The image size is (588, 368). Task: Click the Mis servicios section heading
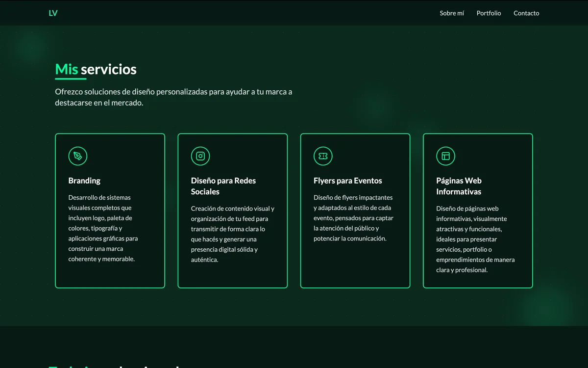click(x=96, y=69)
